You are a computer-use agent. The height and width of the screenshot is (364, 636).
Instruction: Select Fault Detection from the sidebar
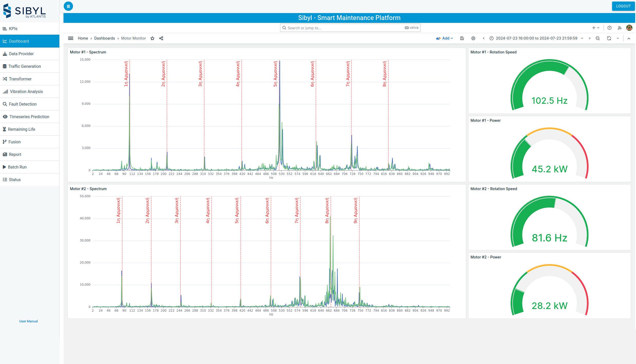point(23,104)
